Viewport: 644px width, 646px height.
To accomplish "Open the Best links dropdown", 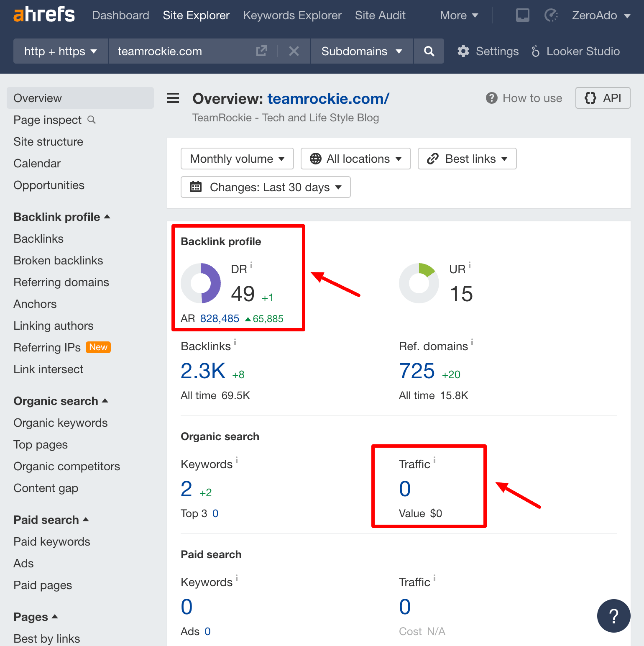I will click(467, 159).
